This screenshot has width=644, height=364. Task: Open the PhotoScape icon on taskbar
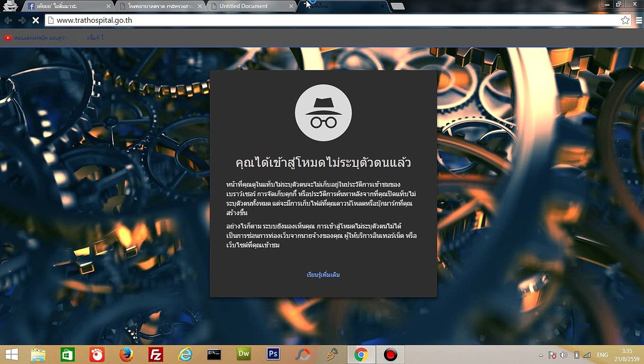[x=302, y=355]
